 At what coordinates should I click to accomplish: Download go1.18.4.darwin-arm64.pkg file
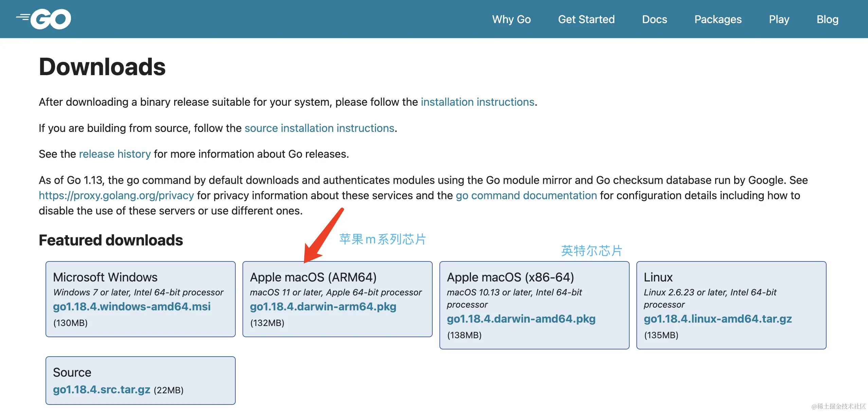[323, 307]
